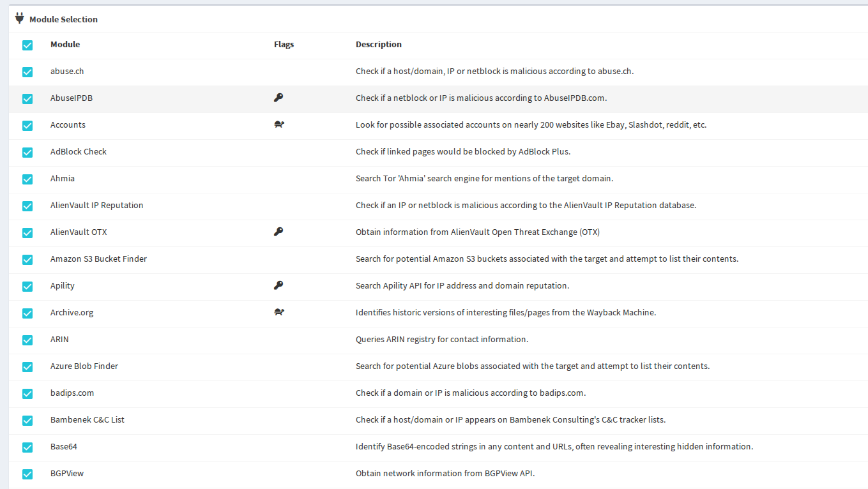
Task: Click the description 'malicious according to abuse.ch'
Action: coord(495,71)
